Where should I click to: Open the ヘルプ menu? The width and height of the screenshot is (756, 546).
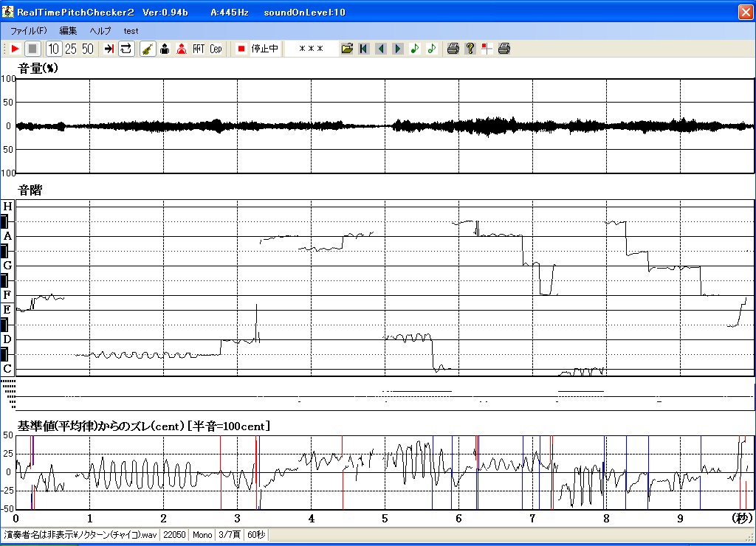pyautogui.click(x=100, y=31)
